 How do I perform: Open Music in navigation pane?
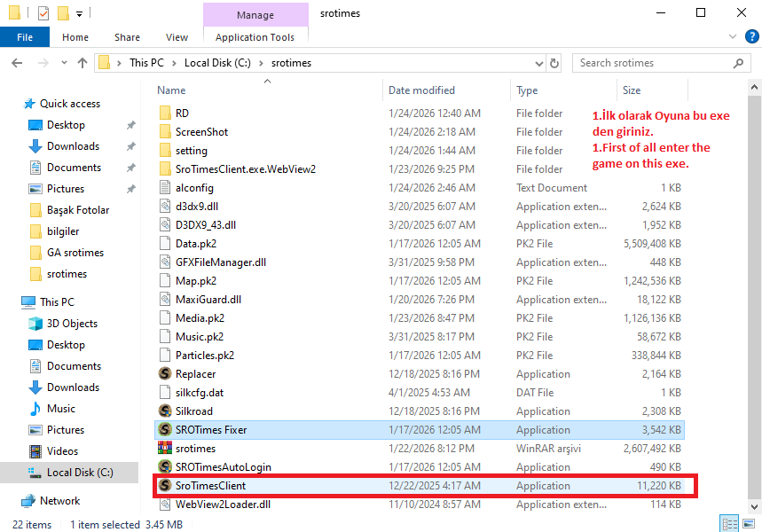tap(52, 409)
